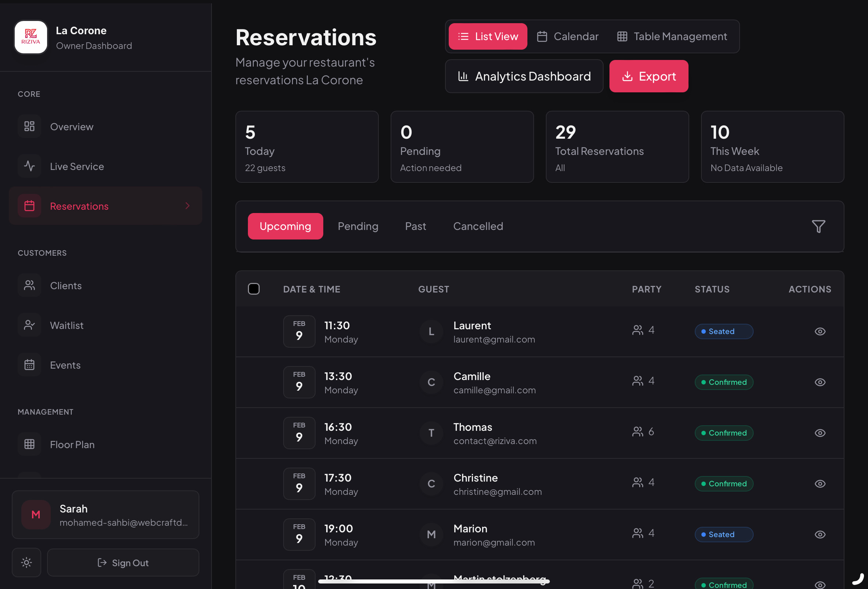View Laurent's reservation with the eye icon
This screenshot has width=868, height=589.
tap(820, 331)
